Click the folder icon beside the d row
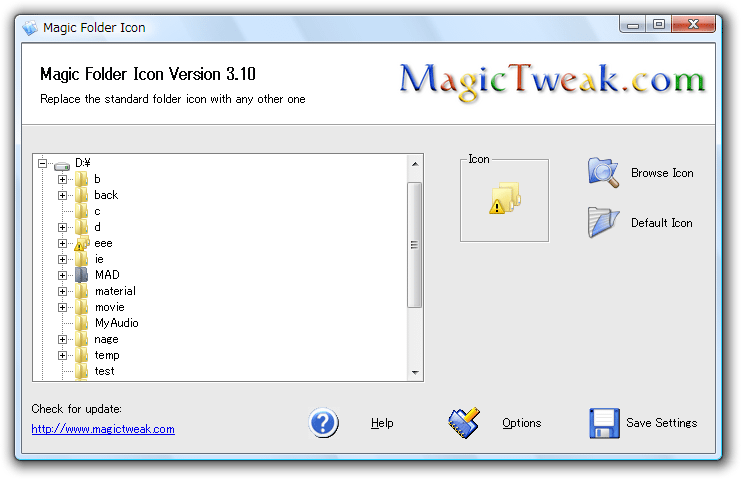 pos(82,227)
